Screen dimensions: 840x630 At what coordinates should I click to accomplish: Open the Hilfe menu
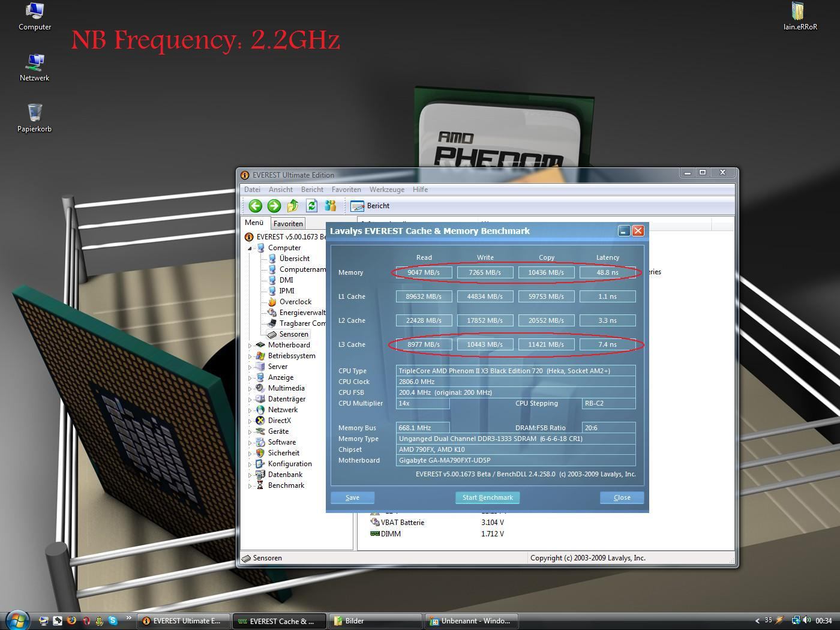pyautogui.click(x=420, y=190)
